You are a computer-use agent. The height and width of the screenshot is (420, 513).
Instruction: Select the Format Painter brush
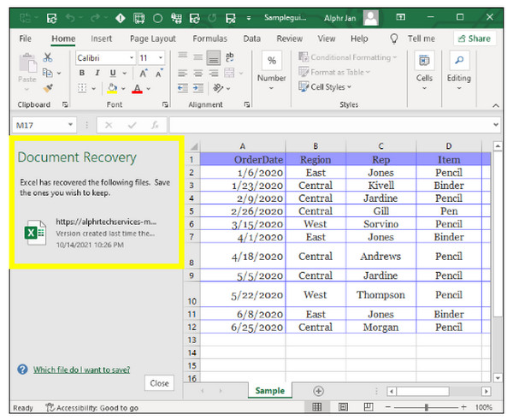pos(48,87)
